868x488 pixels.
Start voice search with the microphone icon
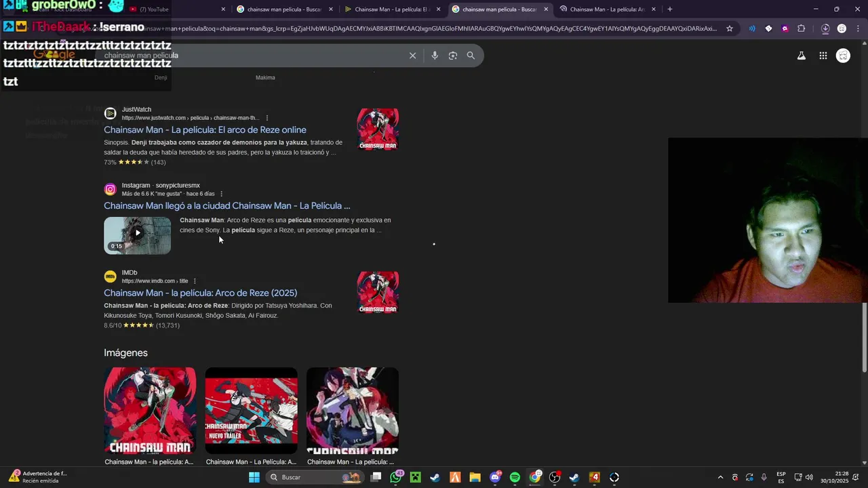[x=435, y=56]
